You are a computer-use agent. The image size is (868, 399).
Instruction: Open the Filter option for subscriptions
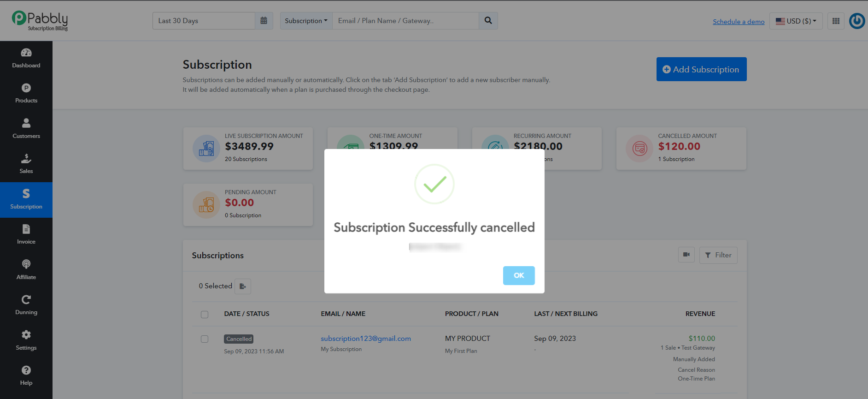click(718, 255)
